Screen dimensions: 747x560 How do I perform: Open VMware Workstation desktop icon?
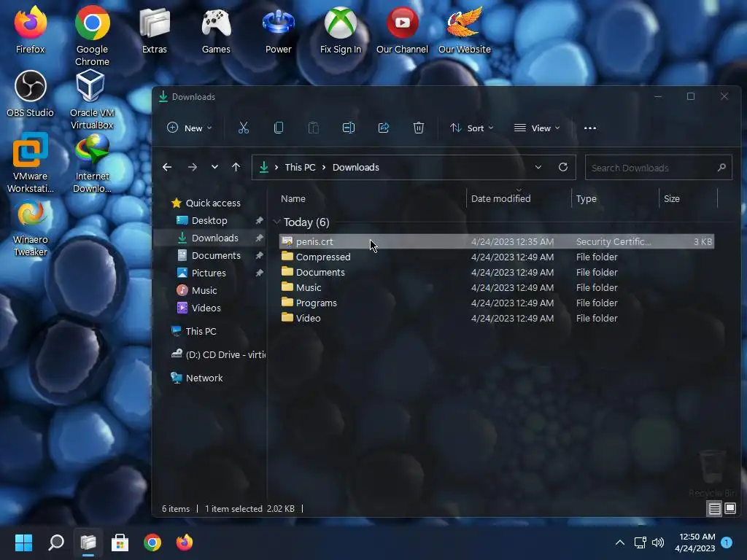click(30, 163)
